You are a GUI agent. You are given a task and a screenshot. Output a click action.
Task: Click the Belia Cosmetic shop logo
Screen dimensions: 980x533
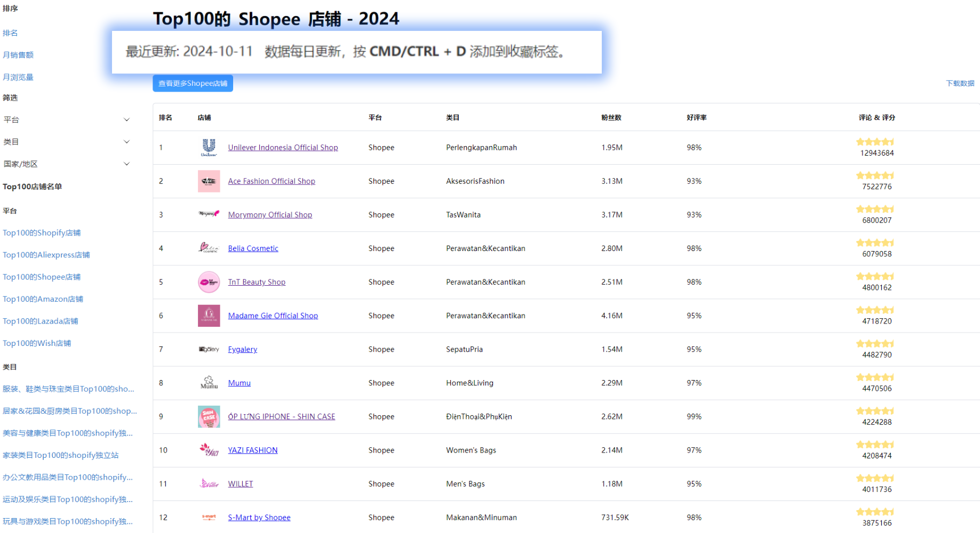209,248
